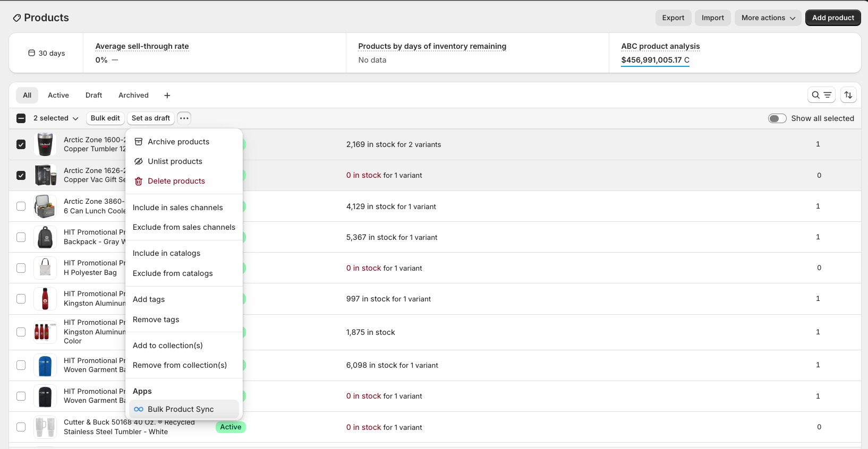The height and width of the screenshot is (449, 868).
Task: Open Arctic Zone 3860 lunch cooler thumbnail
Action: coord(45,206)
